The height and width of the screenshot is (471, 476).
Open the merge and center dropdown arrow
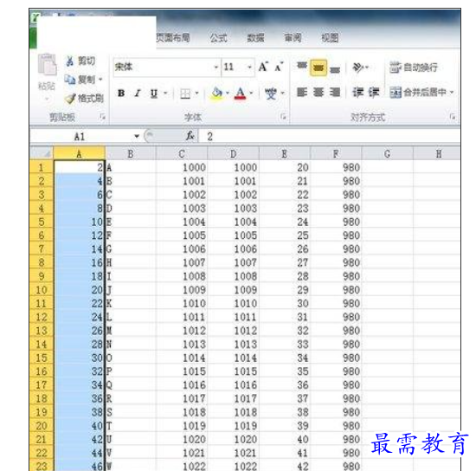pos(452,92)
